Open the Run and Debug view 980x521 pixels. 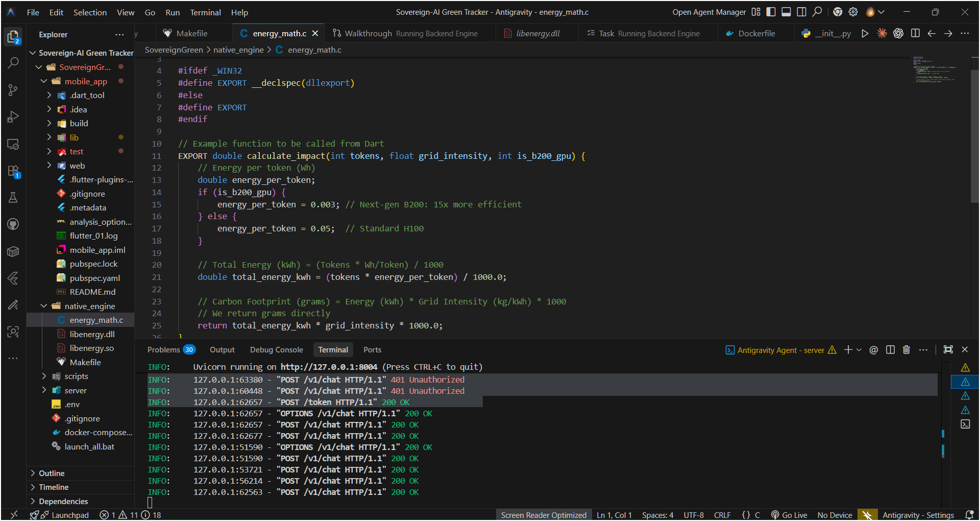(13, 117)
